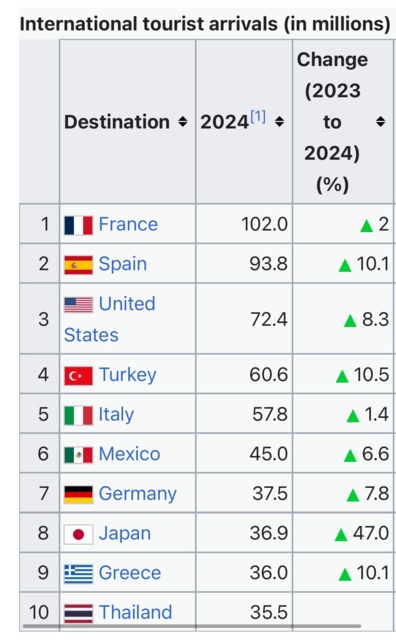Click the Turkey flag icon

coord(78,376)
